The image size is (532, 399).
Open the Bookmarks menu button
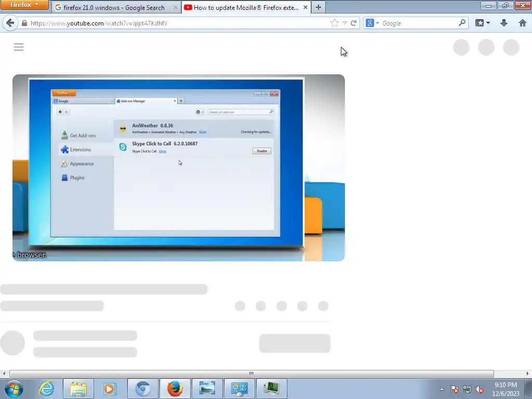[483, 23]
